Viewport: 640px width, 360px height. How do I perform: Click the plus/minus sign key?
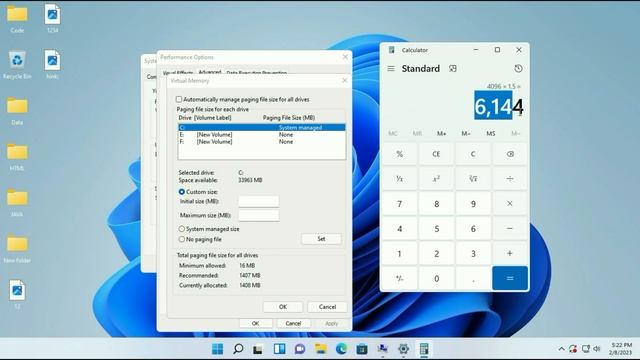[400, 278]
